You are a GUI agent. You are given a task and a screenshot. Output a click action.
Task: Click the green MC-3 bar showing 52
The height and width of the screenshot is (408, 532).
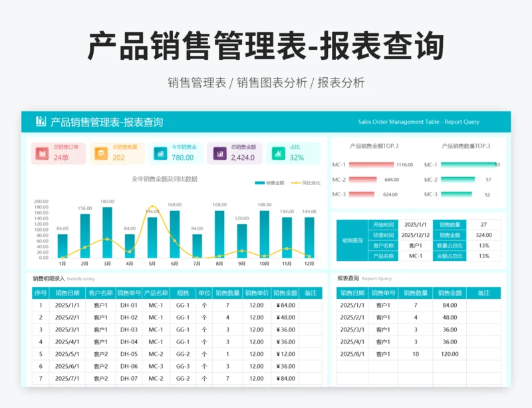[x=456, y=194]
